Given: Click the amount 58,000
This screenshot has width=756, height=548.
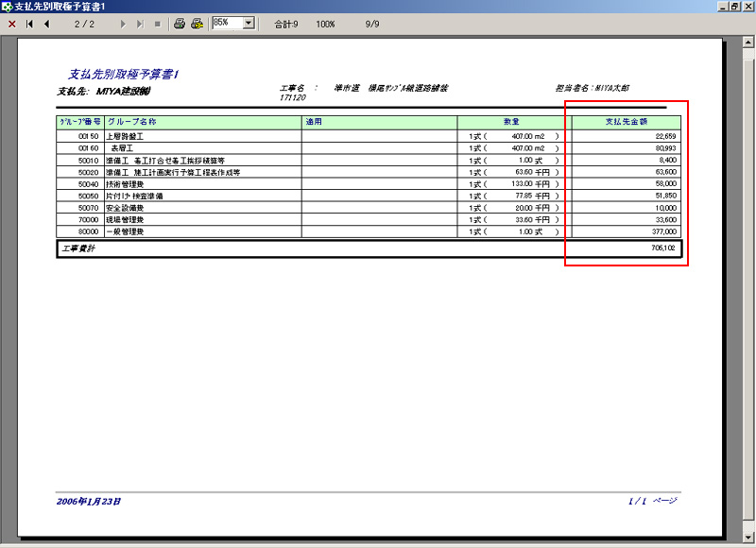Looking at the screenshot, I should pyautogui.click(x=666, y=183).
